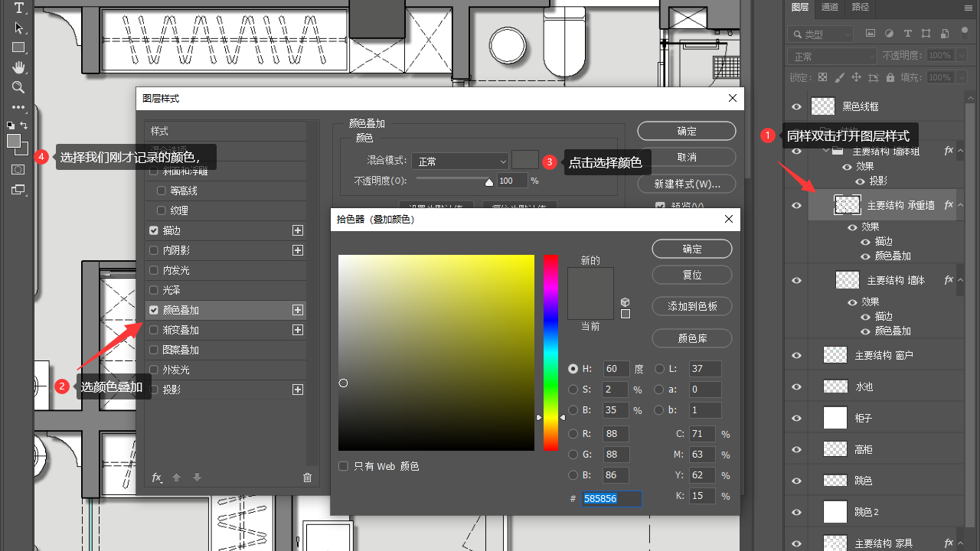
Task: Select the Zoom magnifier tool
Action: click(x=18, y=87)
